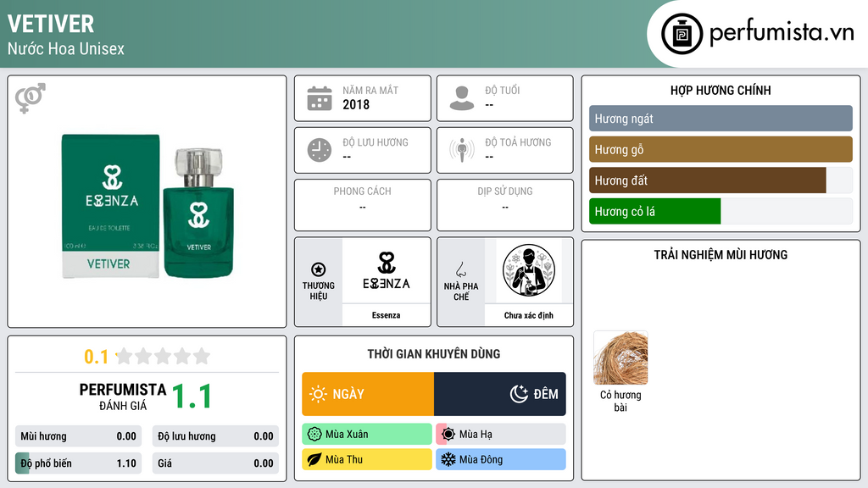Click the Nước Hoa Unisex subtitle
Screen dimensions: 868x488
tap(66, 48)
